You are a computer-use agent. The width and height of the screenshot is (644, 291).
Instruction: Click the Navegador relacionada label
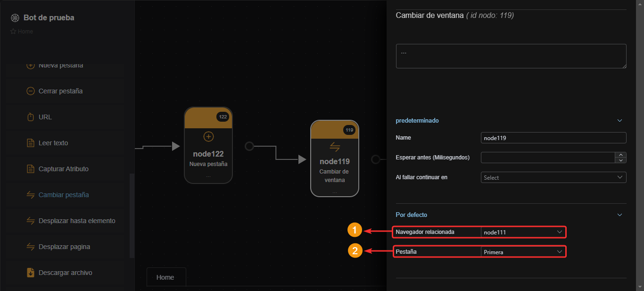pyautogui.click(x=425, y=232)
